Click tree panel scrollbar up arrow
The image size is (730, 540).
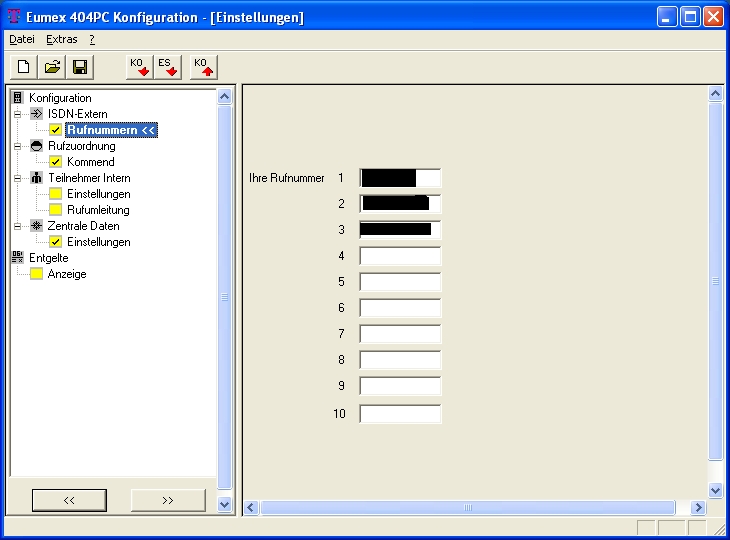224,96
